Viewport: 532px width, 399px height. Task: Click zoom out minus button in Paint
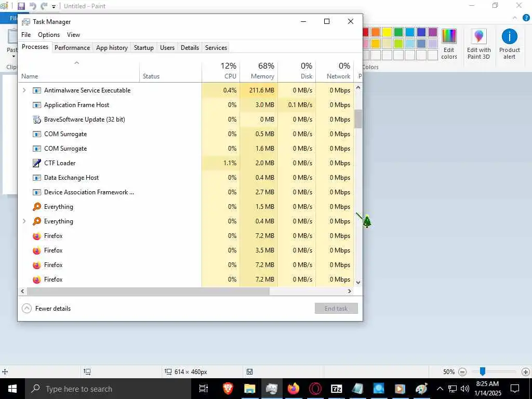[x=462, y=372]
